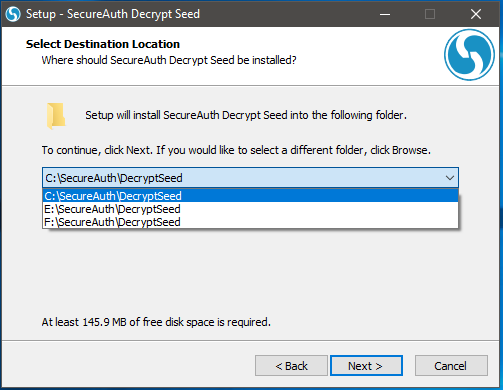Screen dimensions: 503x390
Task: Click the yellow folder icon
Action: pyautogui.click(x=56, y=116)
